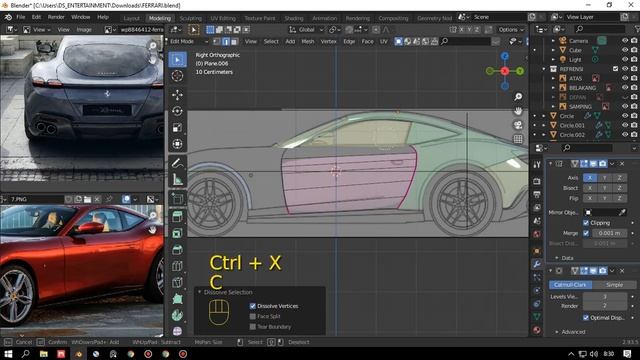Toggle the camera view icon
The height and width of the screenshot is (360, 640).
click(518, 125)
